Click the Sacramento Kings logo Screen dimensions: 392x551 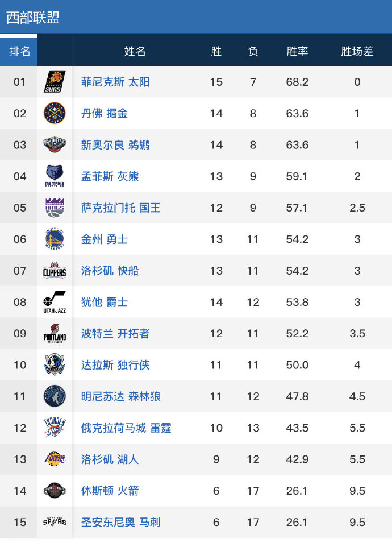click(55, 208)
